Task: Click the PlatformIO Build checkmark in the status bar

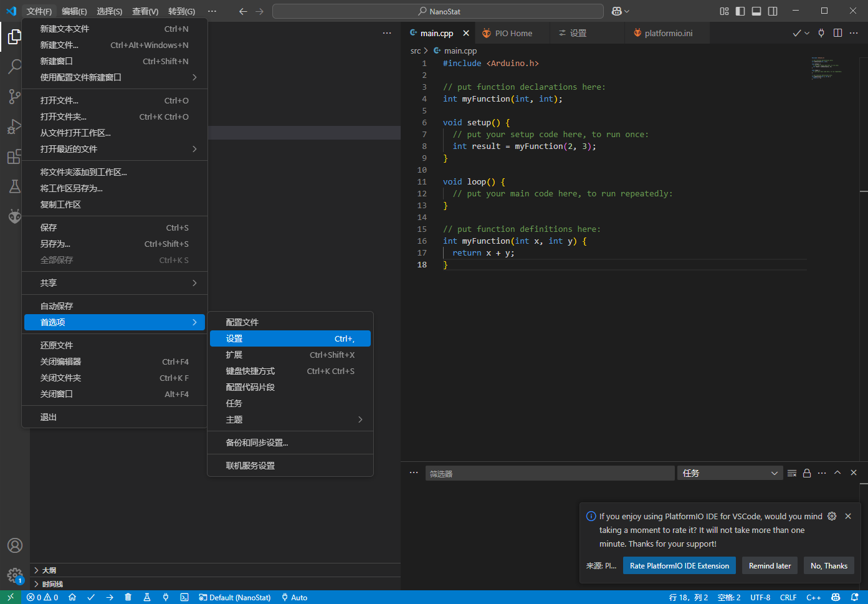Action: coord(91,597)
